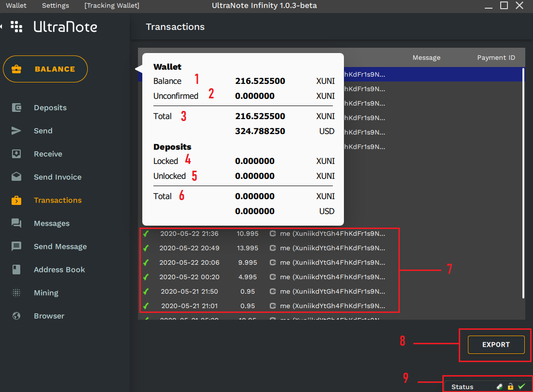Image resolution: width=533 pixels, height=392 pixels.
Task: Select Transactions in the sidebar
Action: (x=58, y=200)
